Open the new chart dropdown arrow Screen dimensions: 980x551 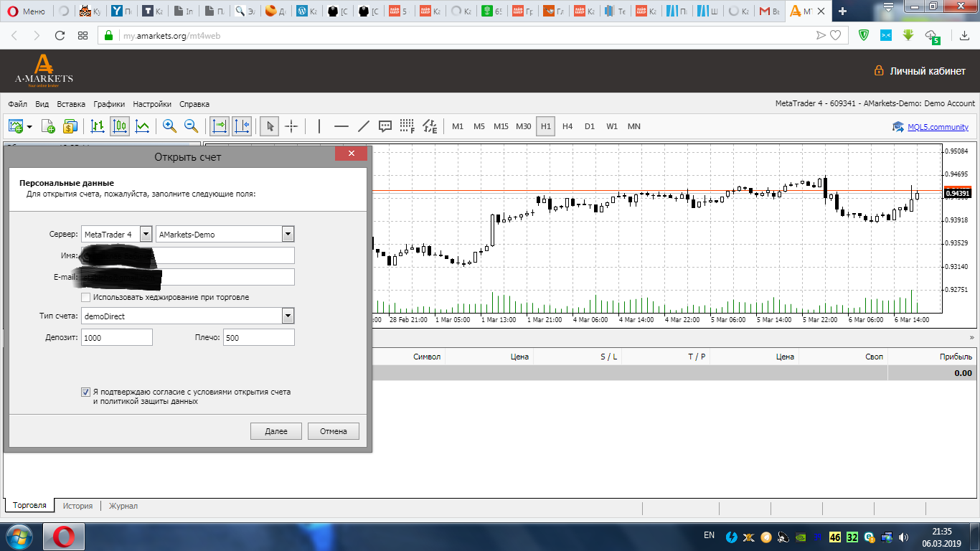(x=29, y=127)
